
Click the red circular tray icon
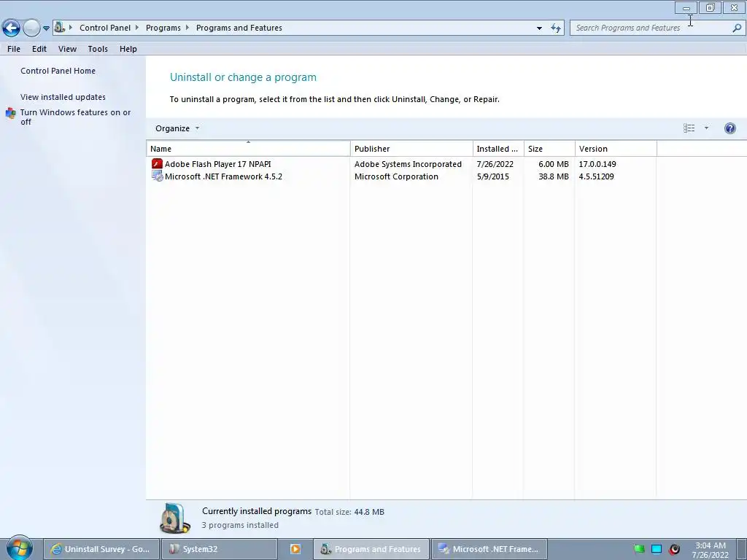674,549
